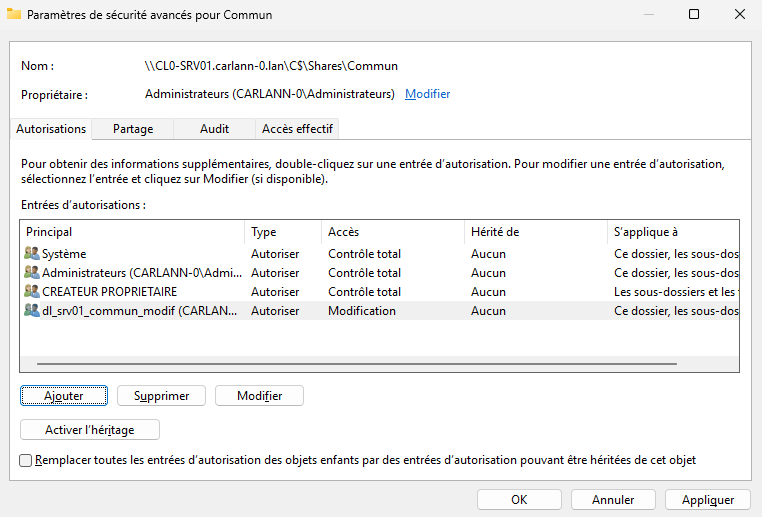
Task: Maximize the security settings window
Action: click(694, 14)
